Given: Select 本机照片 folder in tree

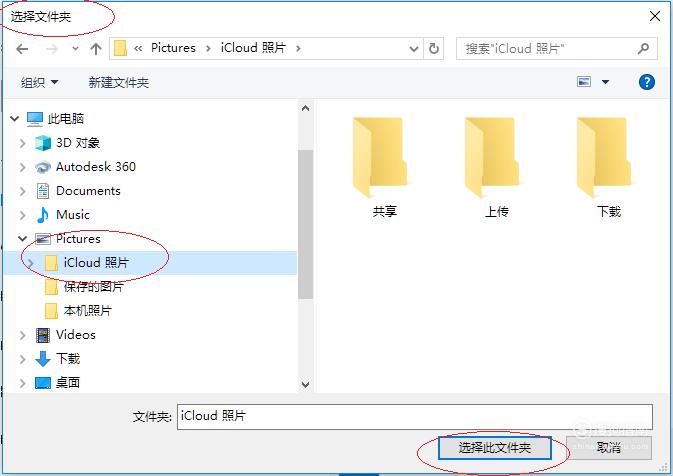Looking at the screenshot, I should [x=88, y=311].
